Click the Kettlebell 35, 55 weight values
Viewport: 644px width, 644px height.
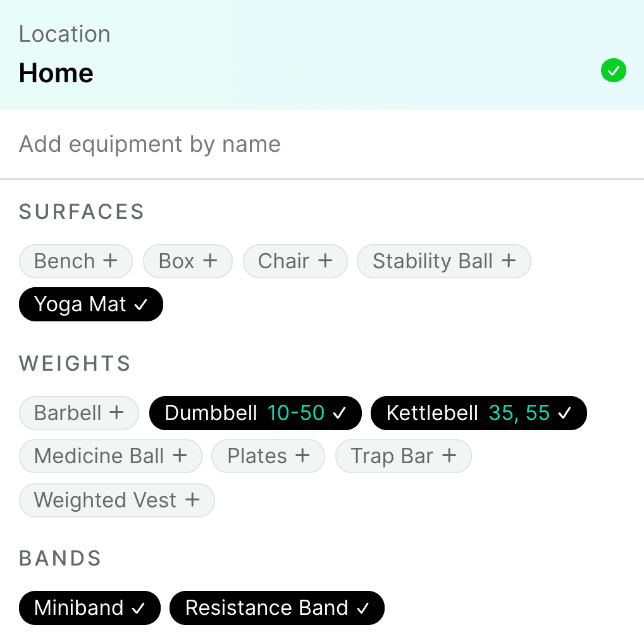coord(519,413)
